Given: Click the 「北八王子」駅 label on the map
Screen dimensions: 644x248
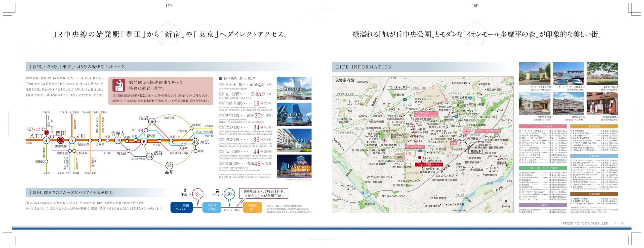Looking at the screenshot, I should point(397,87).
